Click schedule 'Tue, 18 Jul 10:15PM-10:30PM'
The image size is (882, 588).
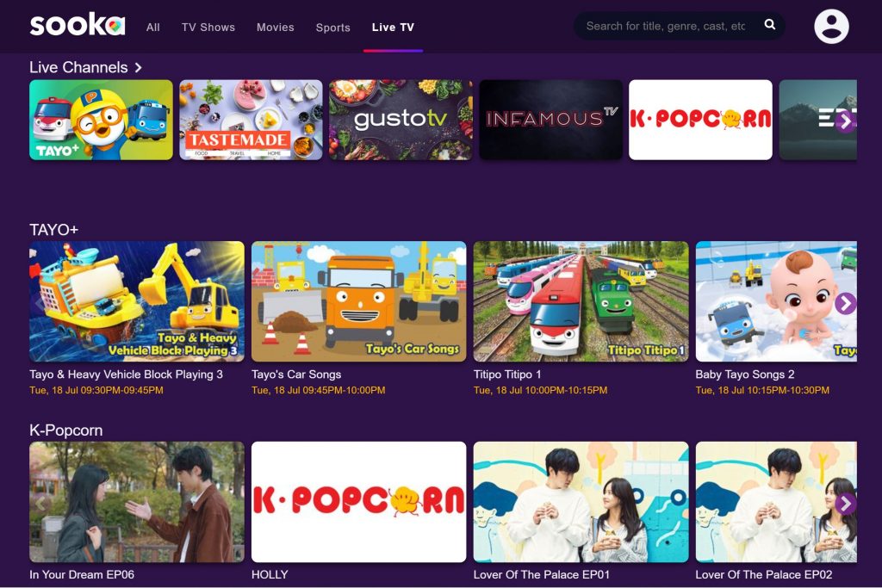[x=762, y=390]
